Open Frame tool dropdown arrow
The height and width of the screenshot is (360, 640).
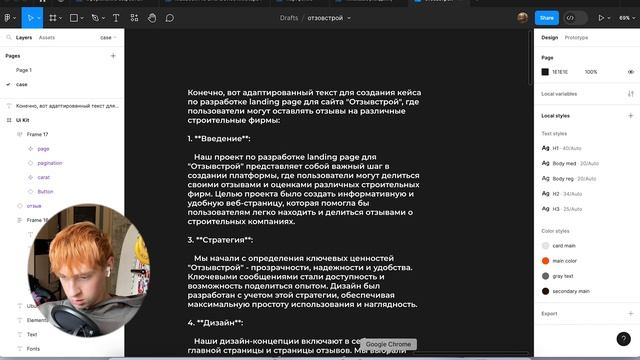tap(60, 18)
